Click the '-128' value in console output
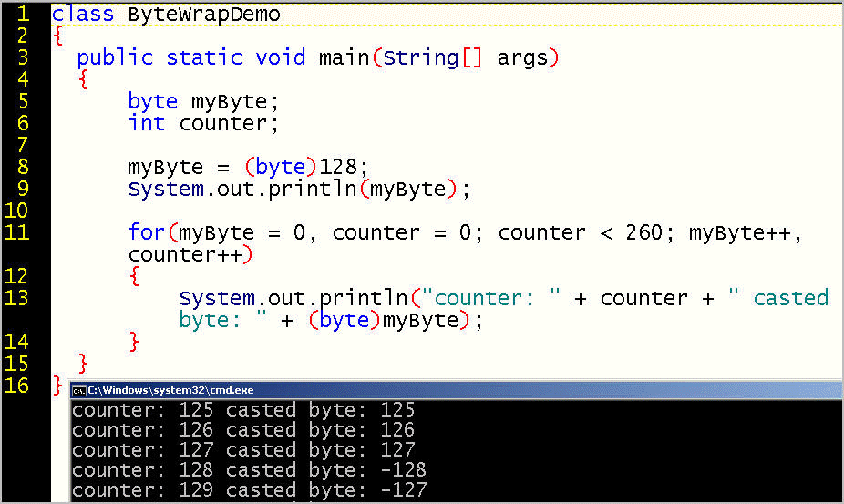Image resolution: width=844 pixels, height=504 pixels. coord(403,470)
